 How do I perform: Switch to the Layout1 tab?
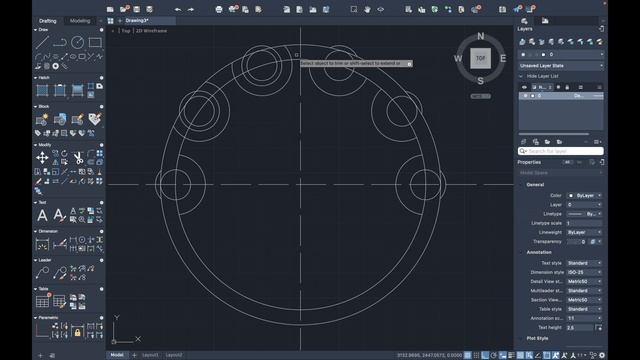tap(150, 355)
